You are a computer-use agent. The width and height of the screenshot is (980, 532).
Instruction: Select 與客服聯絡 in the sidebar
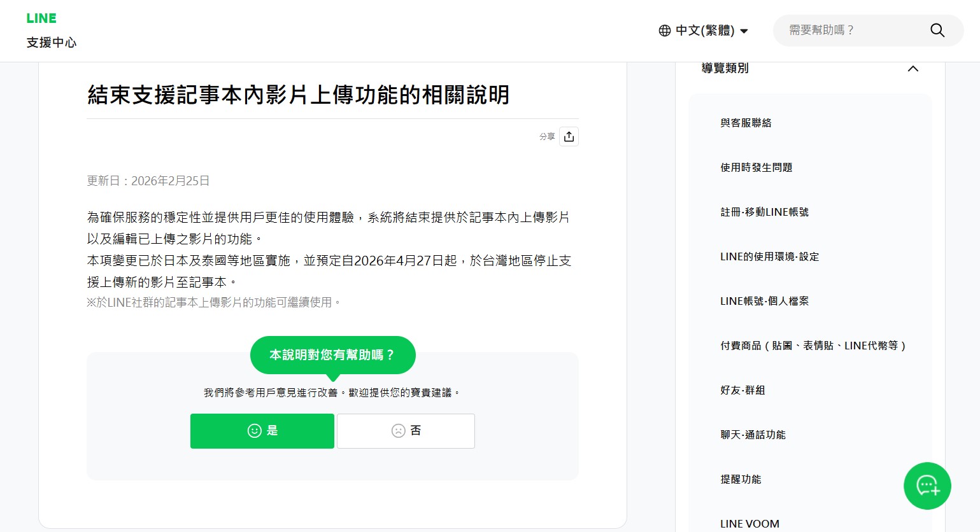point(746,123)
